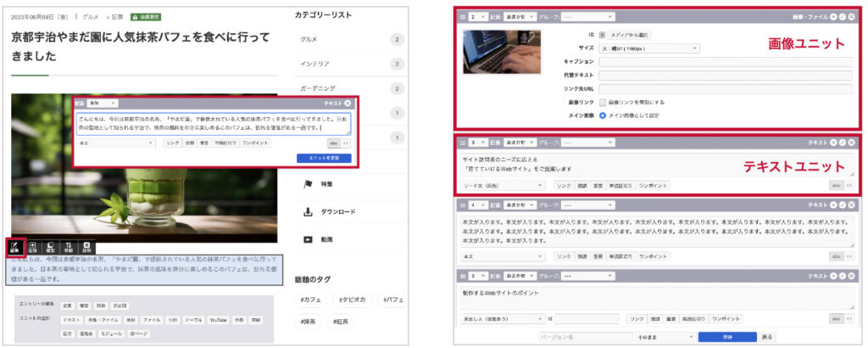Click the middle round icon on unit 2 header
Screen dimensions: 868x348
842,17
